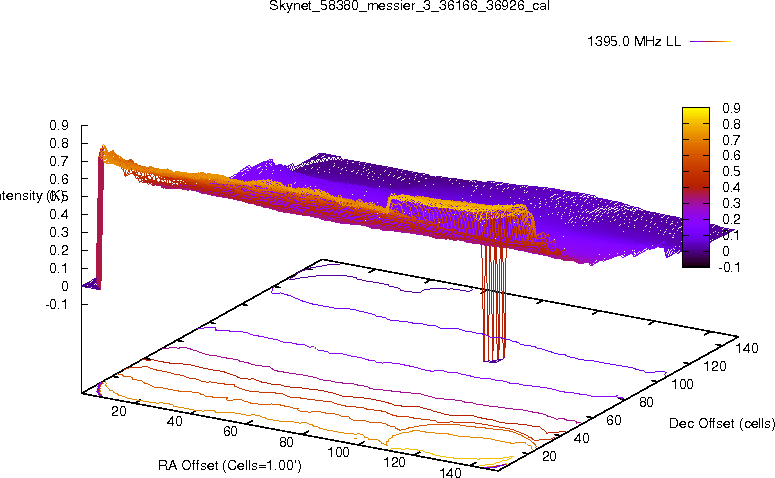Click the 0.4 label on the color bar
Screen dimensions: 775x478
click(x=731, y=187)
